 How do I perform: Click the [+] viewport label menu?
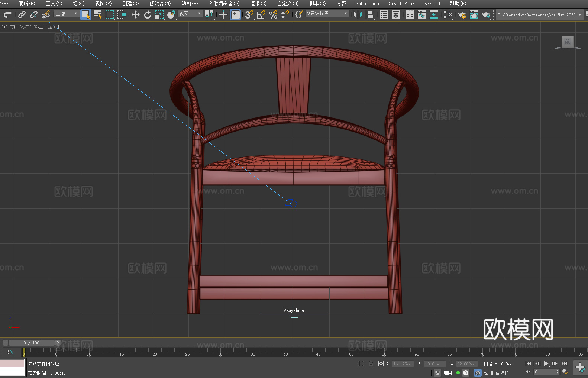point(4,27)
